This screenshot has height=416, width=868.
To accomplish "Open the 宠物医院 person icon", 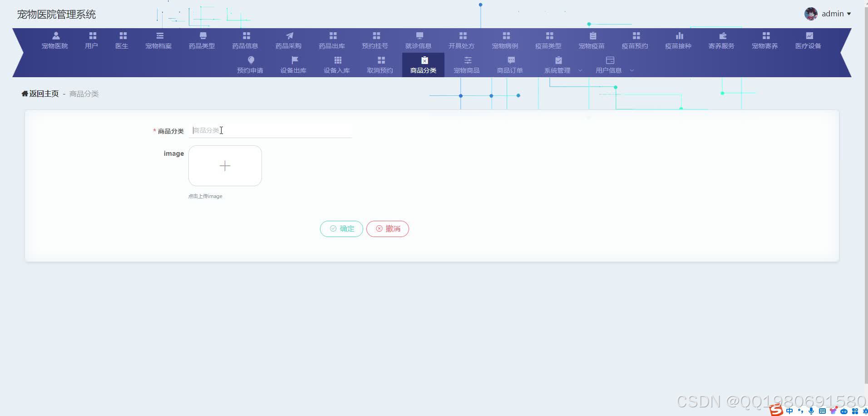I will tap(56, 35).
